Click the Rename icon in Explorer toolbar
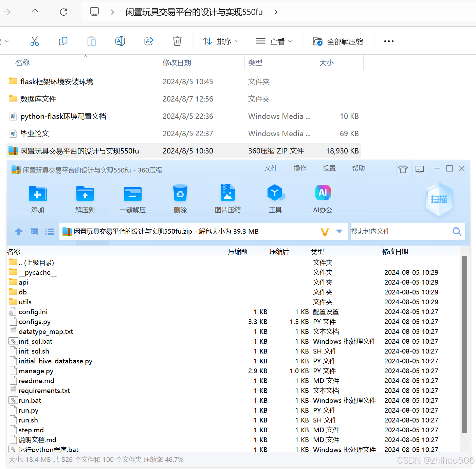476x469 pixels. (120, 41)
